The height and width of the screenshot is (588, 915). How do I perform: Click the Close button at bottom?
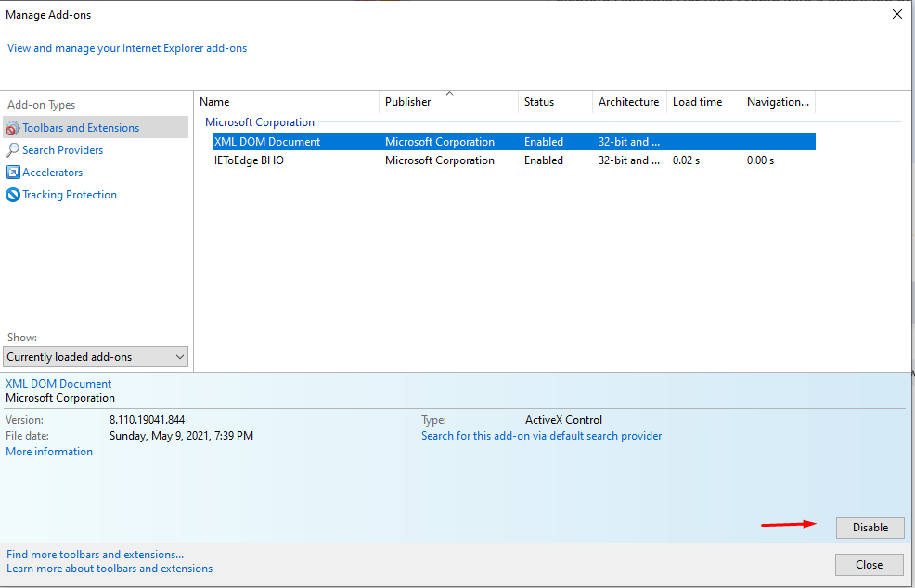(x=870, y=564)
